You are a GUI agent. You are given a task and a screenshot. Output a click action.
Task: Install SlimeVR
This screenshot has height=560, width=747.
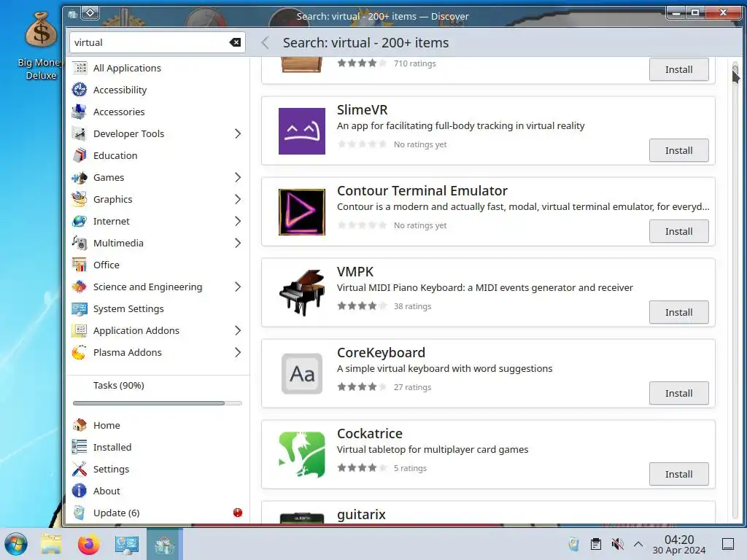(x=678, y=150)
